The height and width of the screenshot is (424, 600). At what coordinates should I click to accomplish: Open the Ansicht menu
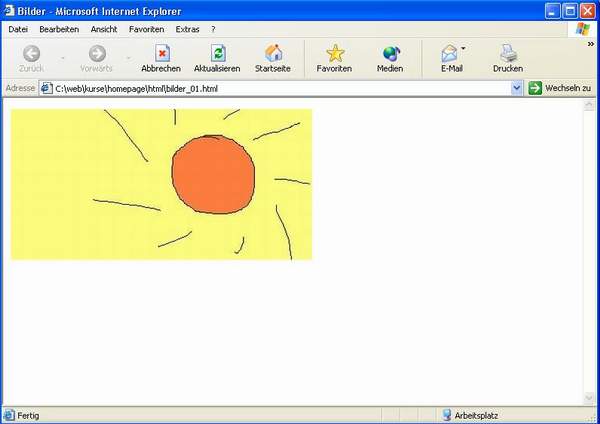104,29
